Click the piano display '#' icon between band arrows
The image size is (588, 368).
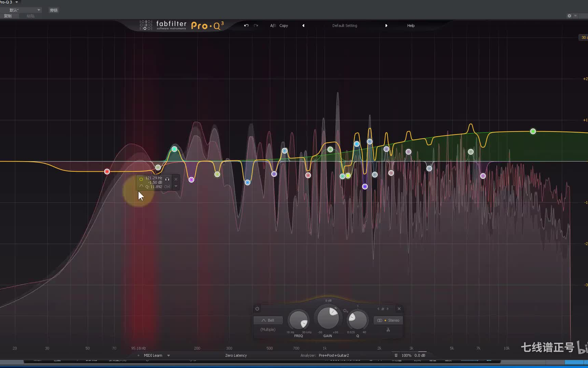(x=382, y=309)
